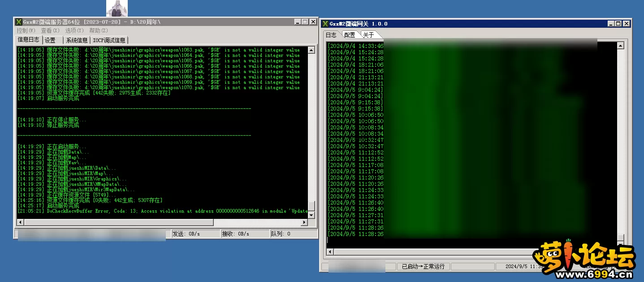Image resolution: width=644 pixels, height=282 pixels.
Task: Click server log's vertical scrollbar down arrow
Action: (x=311, y=215)
